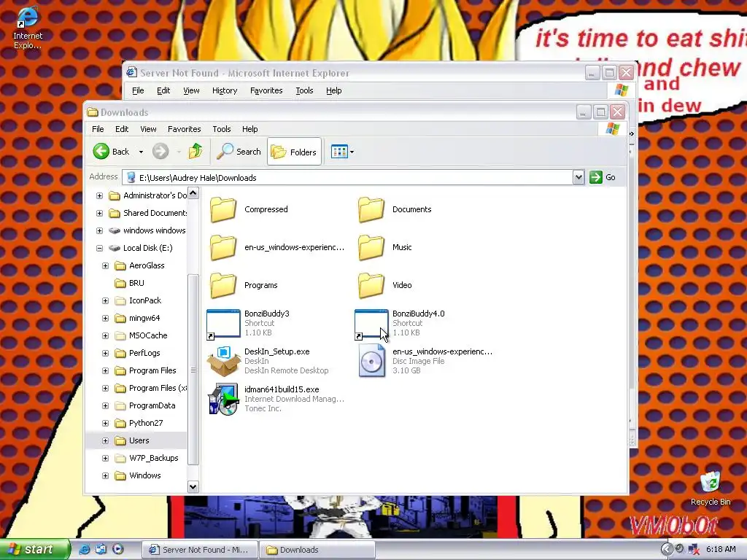Screen dimensions: 747x560
Task: Open the address bar dropdown
Action: point(578,178)
